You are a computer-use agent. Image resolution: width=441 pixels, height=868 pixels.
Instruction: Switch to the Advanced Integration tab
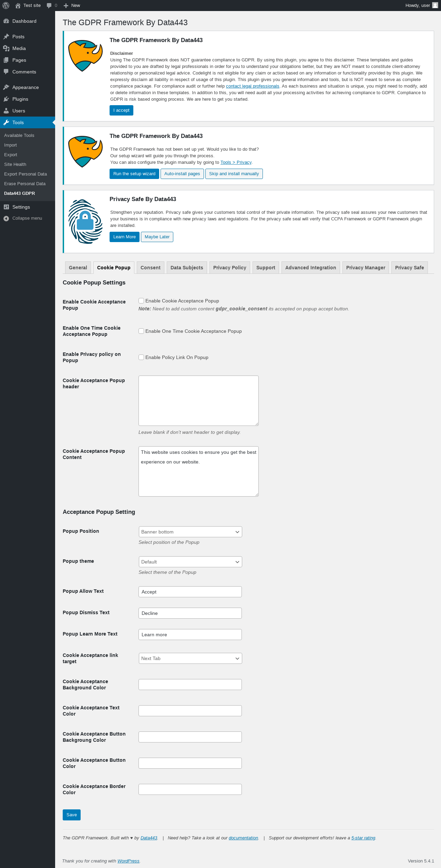311,268
